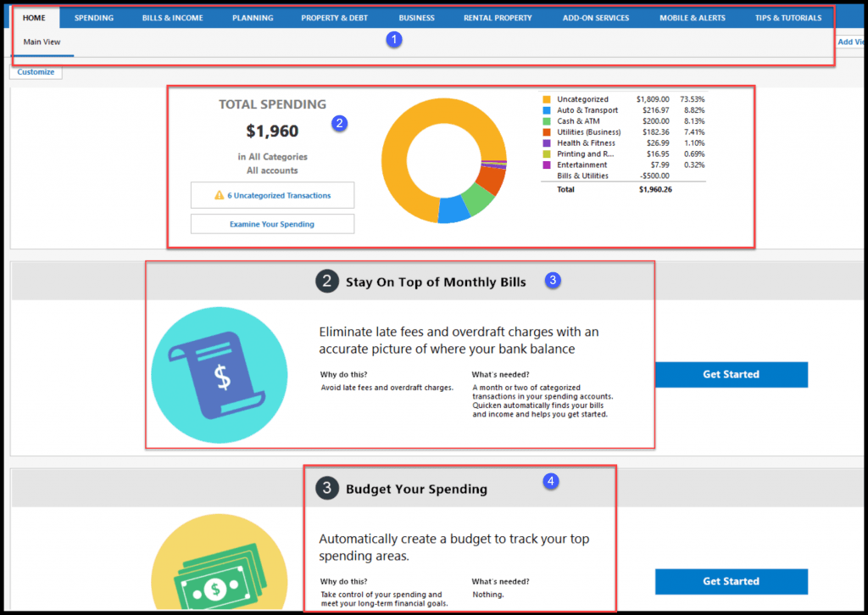Viewport: 868px width, 615px height.
Task: Select the Main View sub-tab
Action: (x=42, y=42)
